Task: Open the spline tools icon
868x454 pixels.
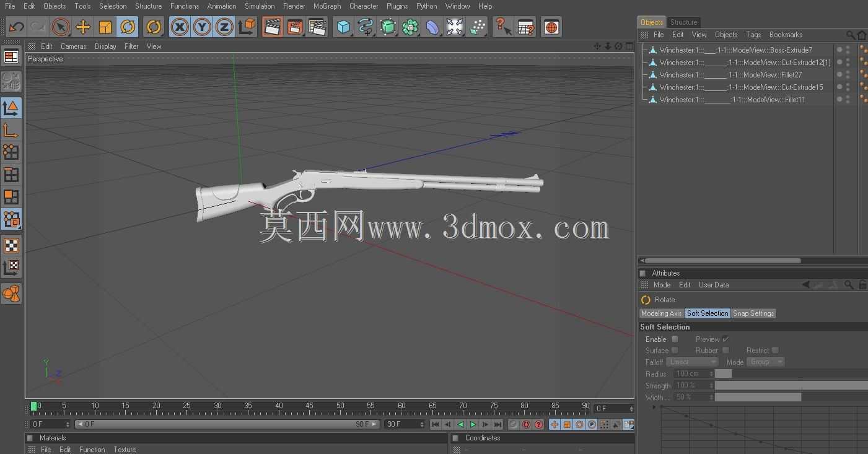Action: click(x=366, y=27)
